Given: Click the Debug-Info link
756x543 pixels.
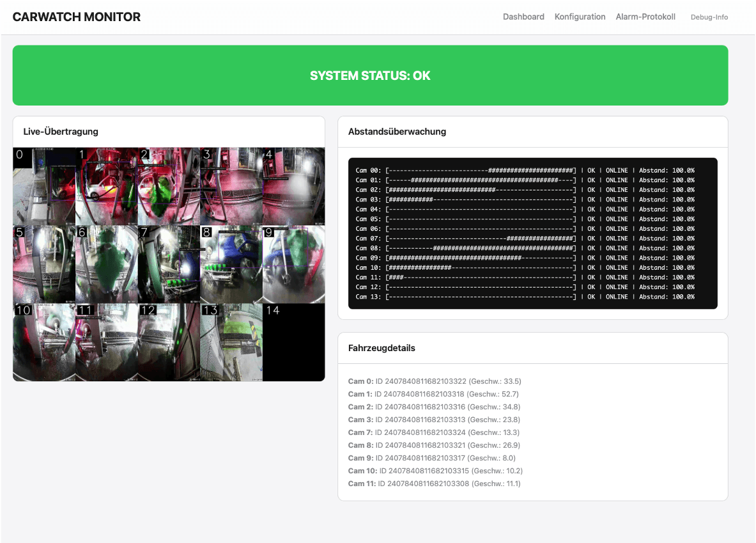Looking at the screenshot, I should 709,17.
